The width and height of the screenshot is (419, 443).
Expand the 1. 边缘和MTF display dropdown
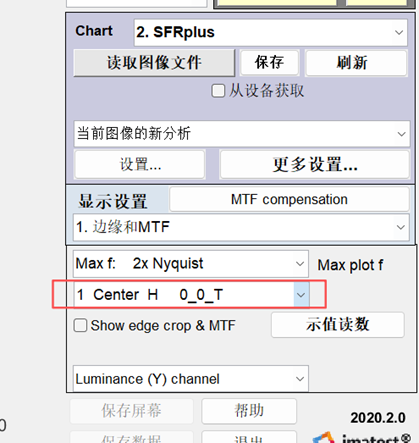(241, 227)
